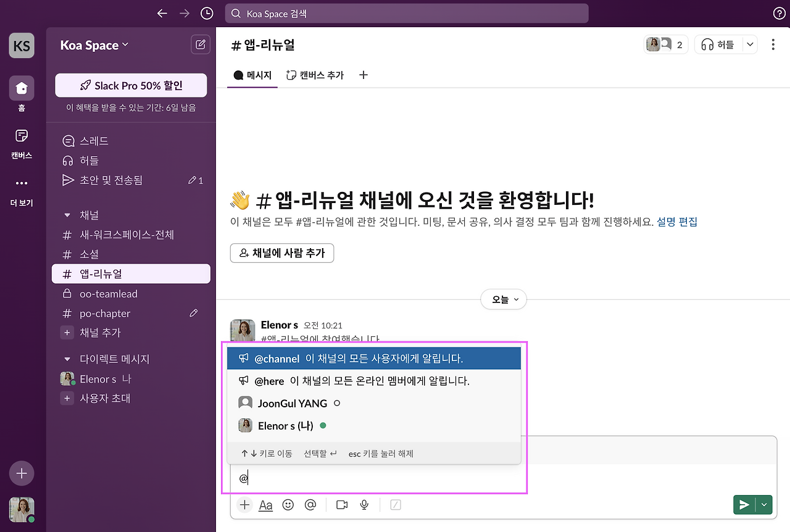Screen dimensions: 790x532
Task: Switch to the 캔버스 추가 tab
Action: click(315, 75)
